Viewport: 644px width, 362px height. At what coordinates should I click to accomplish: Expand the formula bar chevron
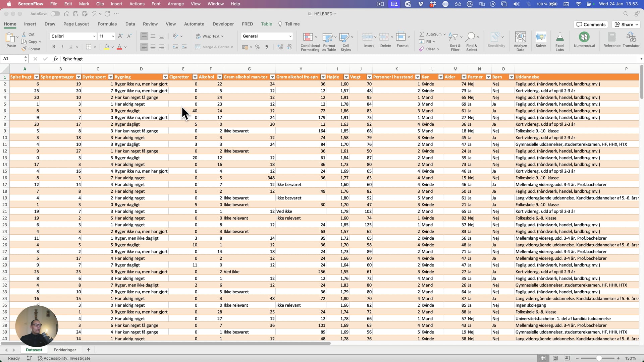coord(641,59)
